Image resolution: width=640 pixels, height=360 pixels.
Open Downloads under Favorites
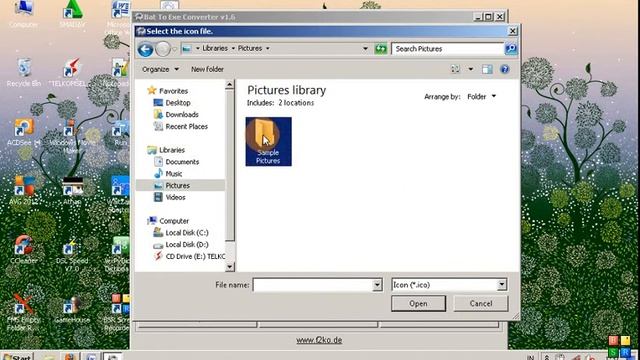(x=182, y=115)
